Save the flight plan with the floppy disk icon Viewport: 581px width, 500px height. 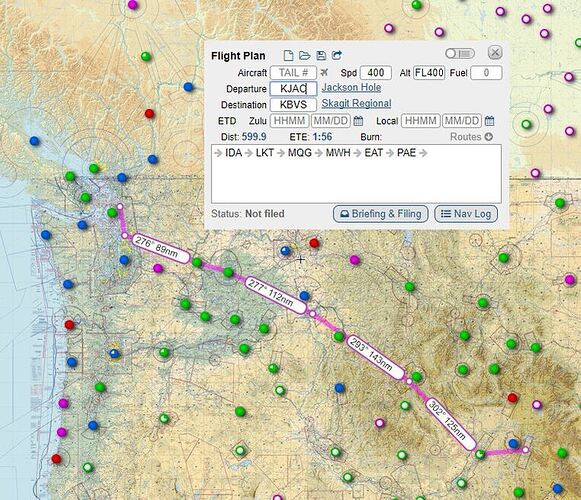point(321,56)
